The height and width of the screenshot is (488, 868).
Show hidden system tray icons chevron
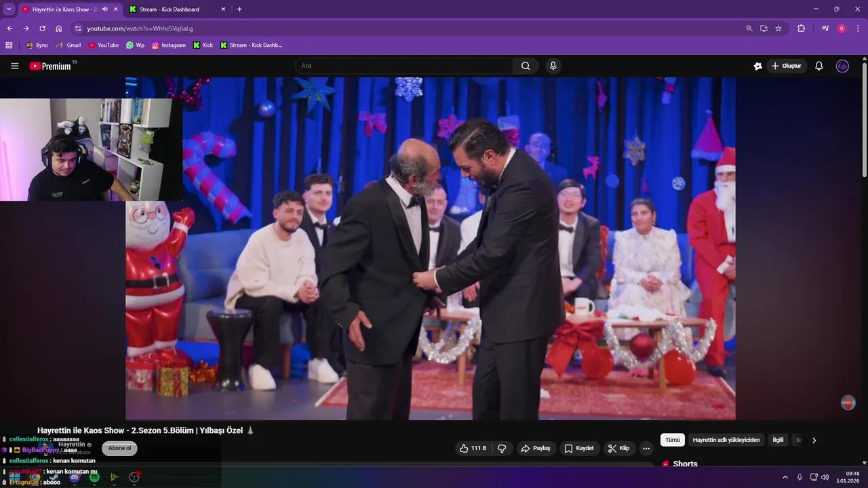[x=785, y=477]
